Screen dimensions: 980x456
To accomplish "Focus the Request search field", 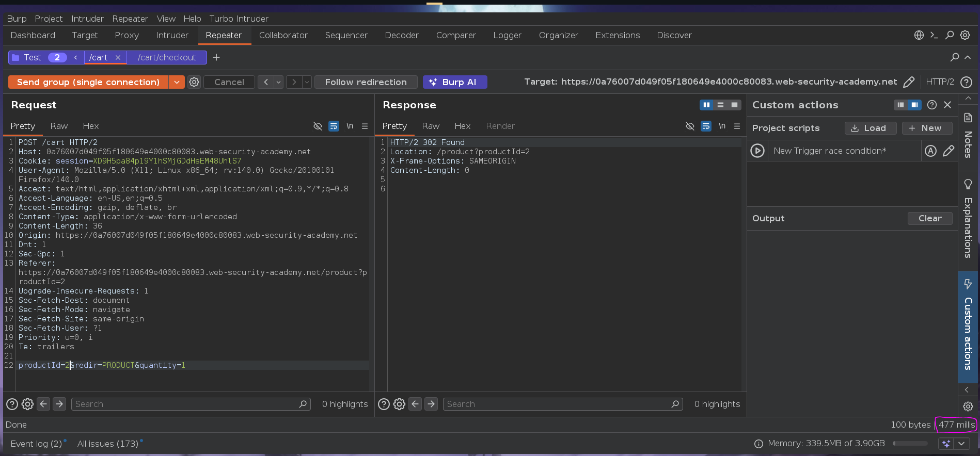I will 191,404.
